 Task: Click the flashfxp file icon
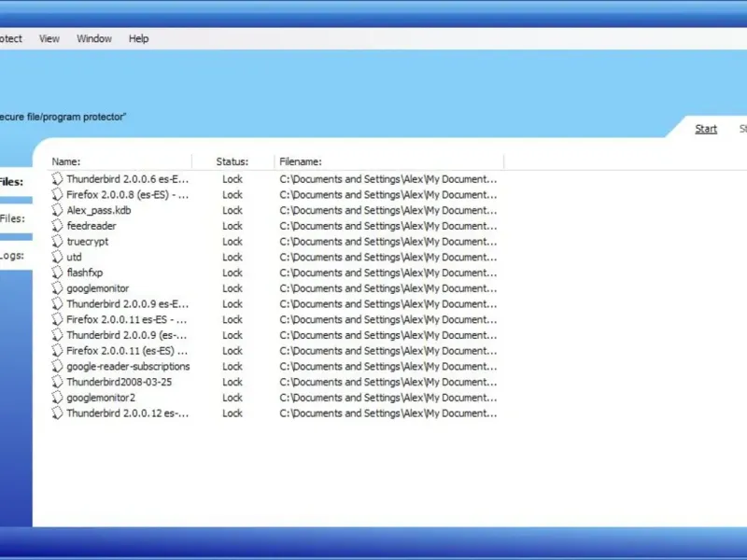[x=57, y=273]
